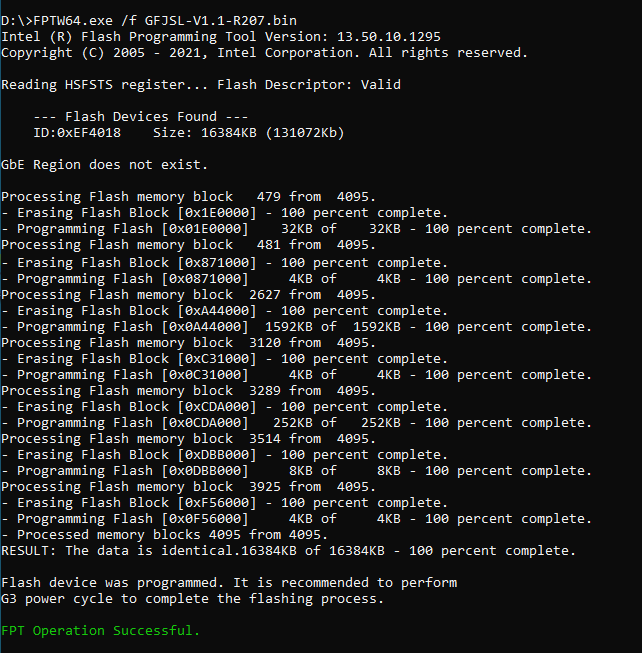Click the flash device ID 0xEF4018

(77, 133)
